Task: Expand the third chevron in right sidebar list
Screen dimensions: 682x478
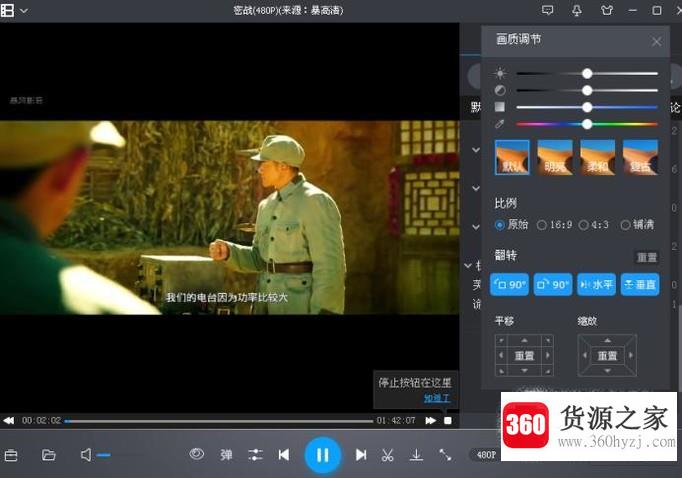Action: tap(476, 227)
